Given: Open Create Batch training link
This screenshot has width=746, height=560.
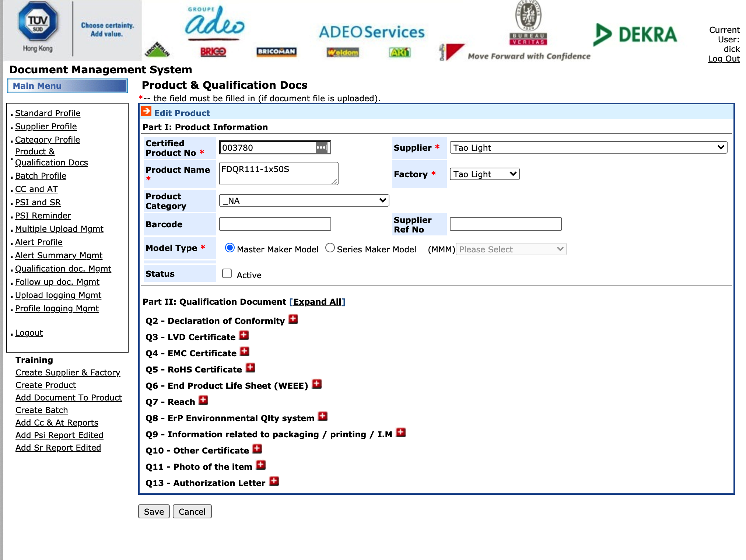Looking at the screenshot, I should [42, 410].
